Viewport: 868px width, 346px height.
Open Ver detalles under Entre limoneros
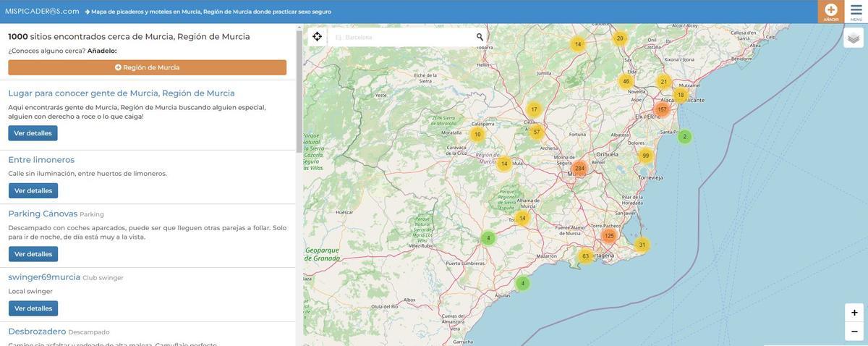pyautogui.click(x=33, y=191)
